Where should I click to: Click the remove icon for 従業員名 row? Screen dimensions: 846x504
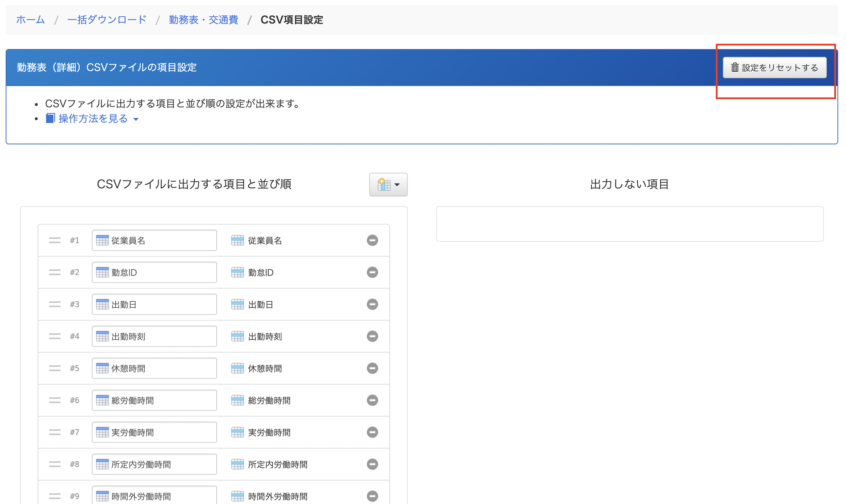(x=372, y=240)
